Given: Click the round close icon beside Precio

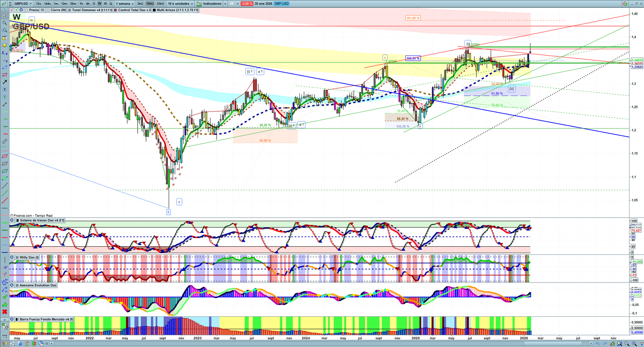Looking at the screenshot, I should [x=21, y=10].
